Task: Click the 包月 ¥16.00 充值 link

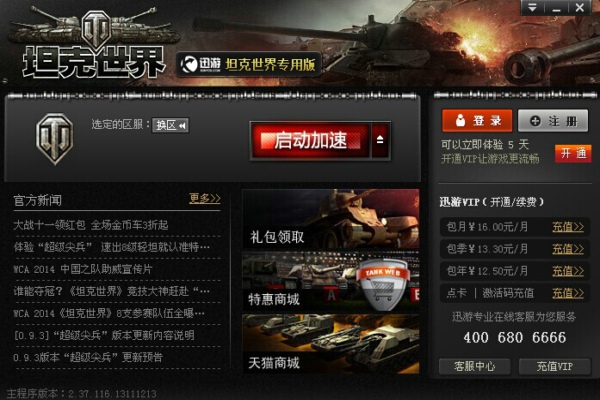Action: pyautogui.click(x=568, y=227)
